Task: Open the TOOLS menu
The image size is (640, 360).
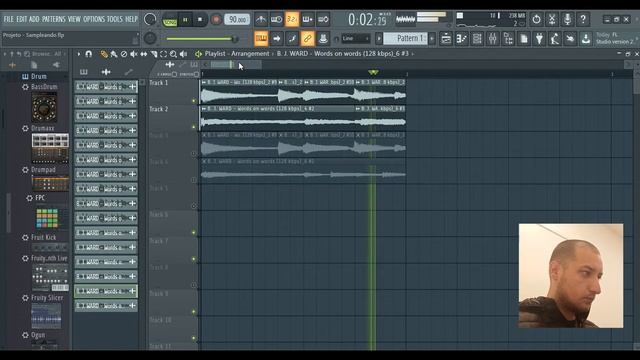Action: 114,19
